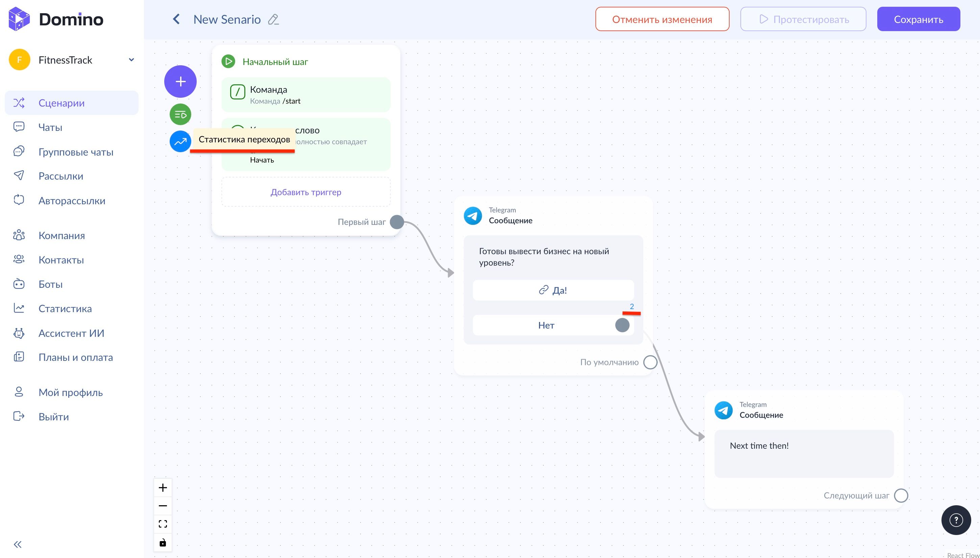Zoom in on the canvas
This screenshot has width=980, height=558.
163,487
